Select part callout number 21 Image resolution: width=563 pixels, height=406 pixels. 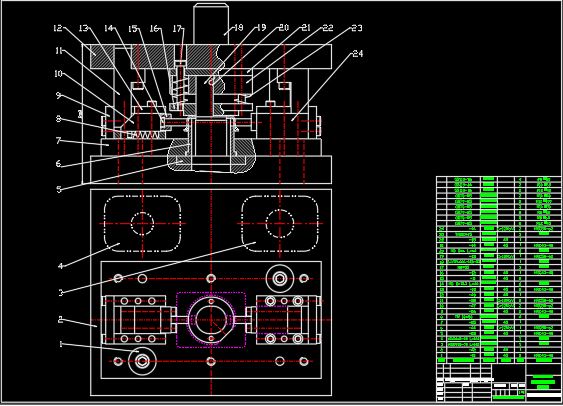pyautogui.click(x=306, y=28)
